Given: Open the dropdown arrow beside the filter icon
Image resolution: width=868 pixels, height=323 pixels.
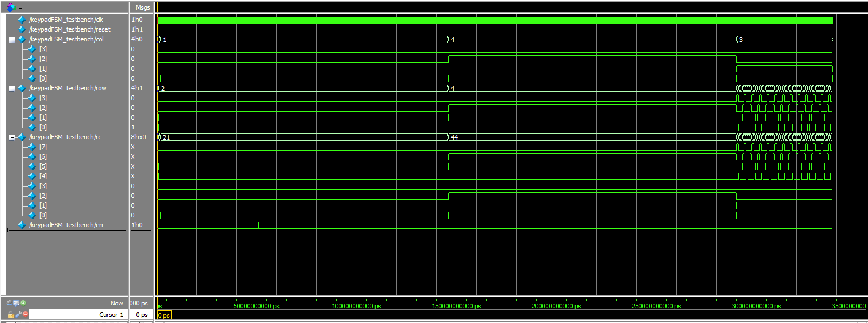Looking at the screenshot, I should click(x=20, y=8).
